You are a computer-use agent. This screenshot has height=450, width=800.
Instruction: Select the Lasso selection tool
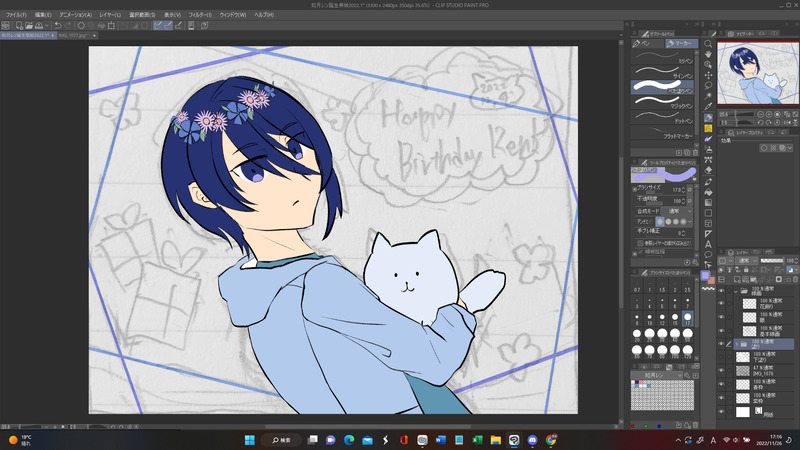coord(708,86)
